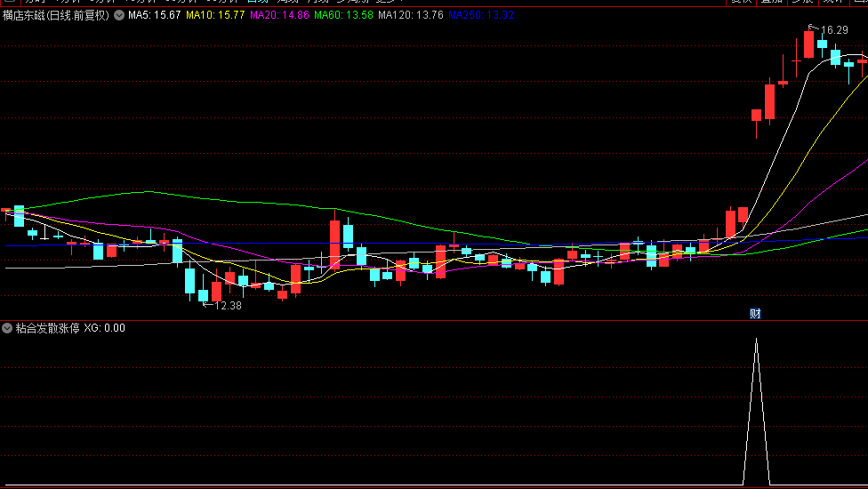
Task: Click the magenta MA20: 14.86 label
Action: coord(279,15)
